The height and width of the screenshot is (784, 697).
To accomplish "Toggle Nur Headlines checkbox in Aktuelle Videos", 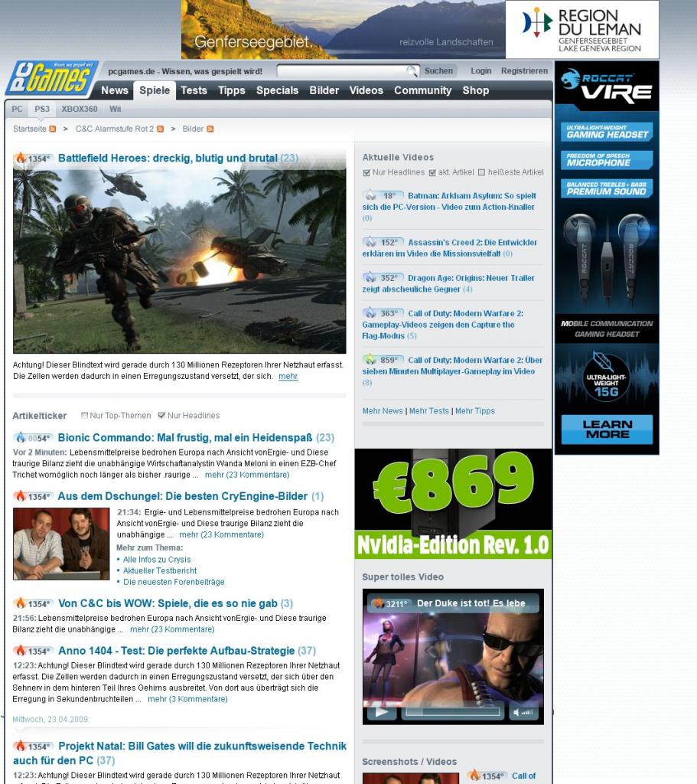I will point(366,172).
